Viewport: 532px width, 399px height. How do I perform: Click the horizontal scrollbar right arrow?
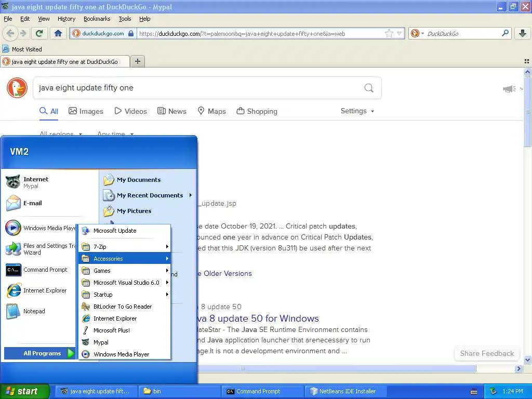[518, 368]
